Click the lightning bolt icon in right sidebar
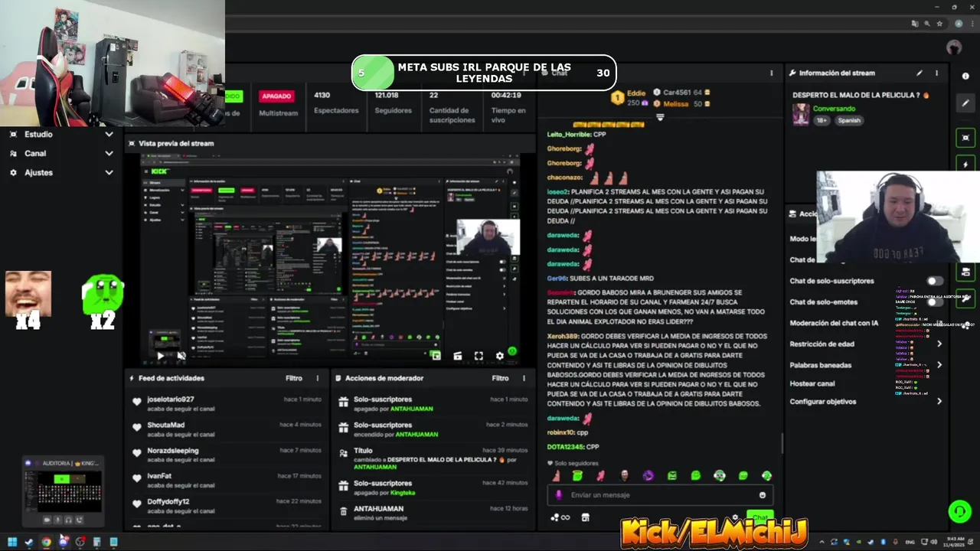Image resolution: width=980 pixels, height=551 pixels. [x=965, y=165]
